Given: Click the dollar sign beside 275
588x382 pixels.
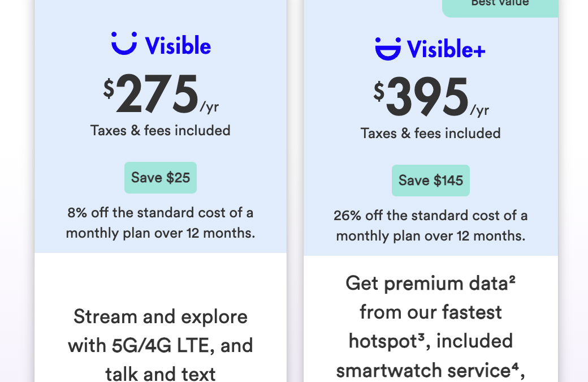Looking at the screenshot, I should pyautogui.click(x=109, y=88).
